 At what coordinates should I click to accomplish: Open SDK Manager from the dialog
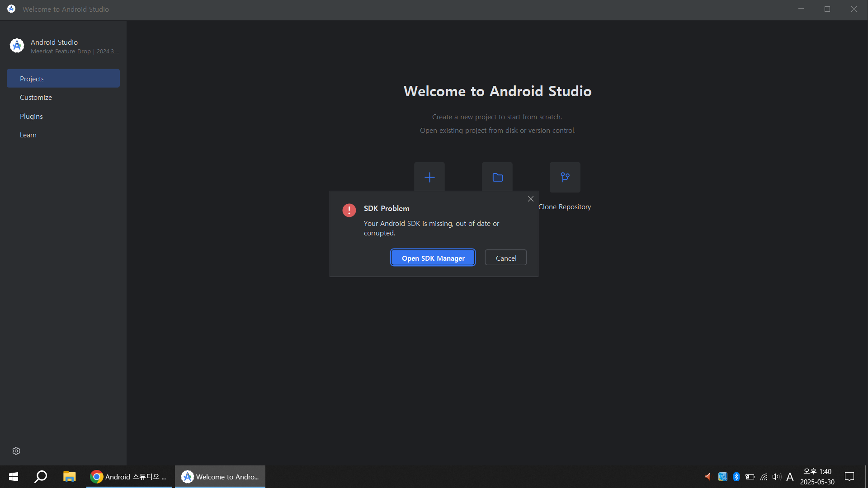(433, 258)
